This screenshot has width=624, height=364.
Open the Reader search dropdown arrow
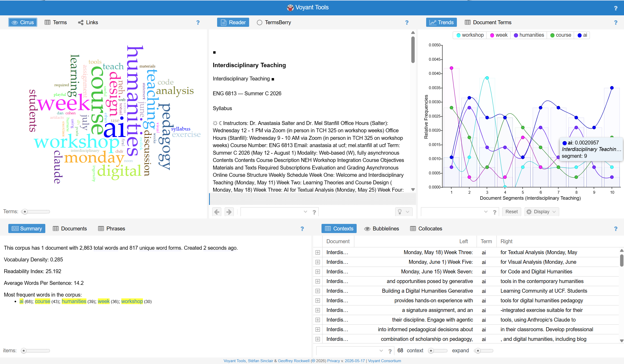305,212
